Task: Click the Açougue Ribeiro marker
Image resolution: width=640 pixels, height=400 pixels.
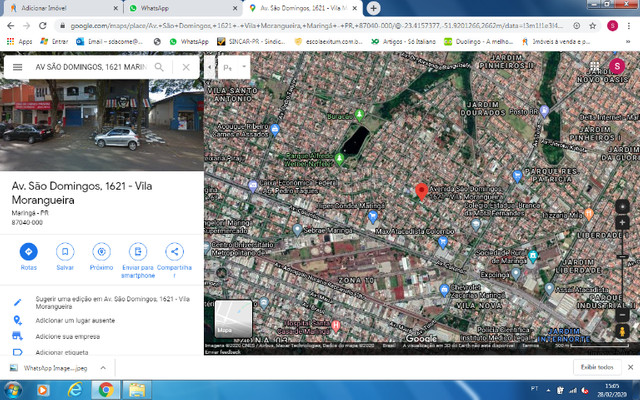Action: pos(275,130)
